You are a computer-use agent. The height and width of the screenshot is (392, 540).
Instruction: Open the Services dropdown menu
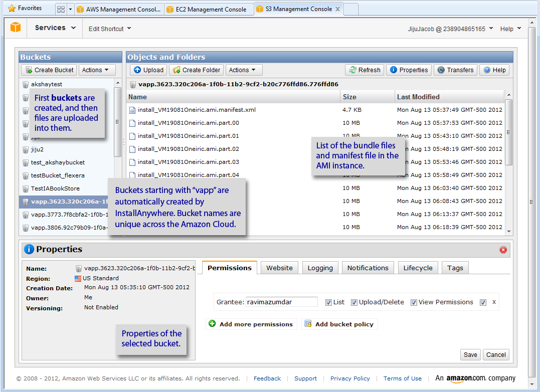[55, 28]
